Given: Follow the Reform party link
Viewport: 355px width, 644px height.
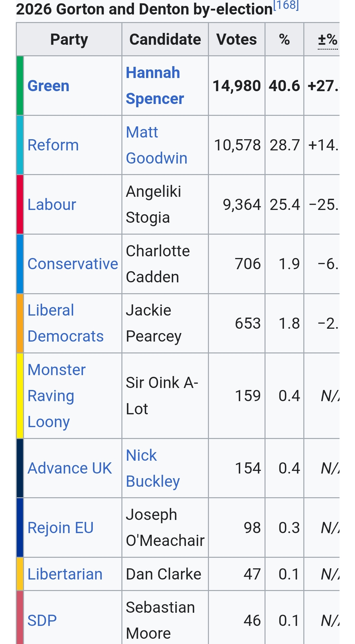Looking at the screenshot, I should pyautogui.click(x=53, y=145).
